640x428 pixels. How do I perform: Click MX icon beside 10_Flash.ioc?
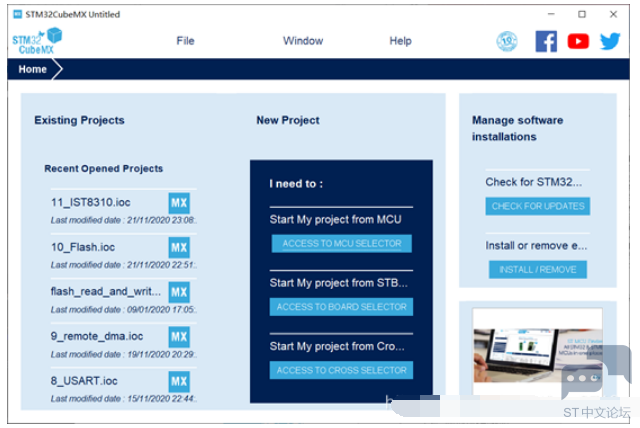pyautogui.click(x=179, y=247)
